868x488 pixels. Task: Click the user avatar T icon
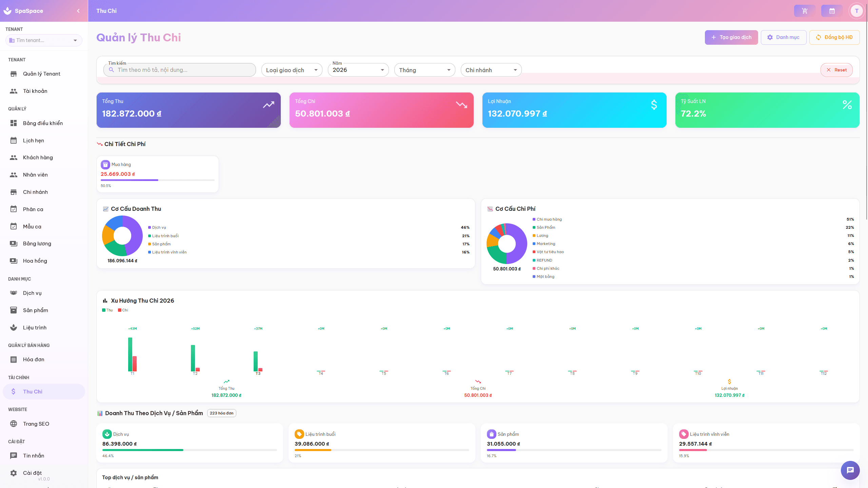[x=856, y=11]
